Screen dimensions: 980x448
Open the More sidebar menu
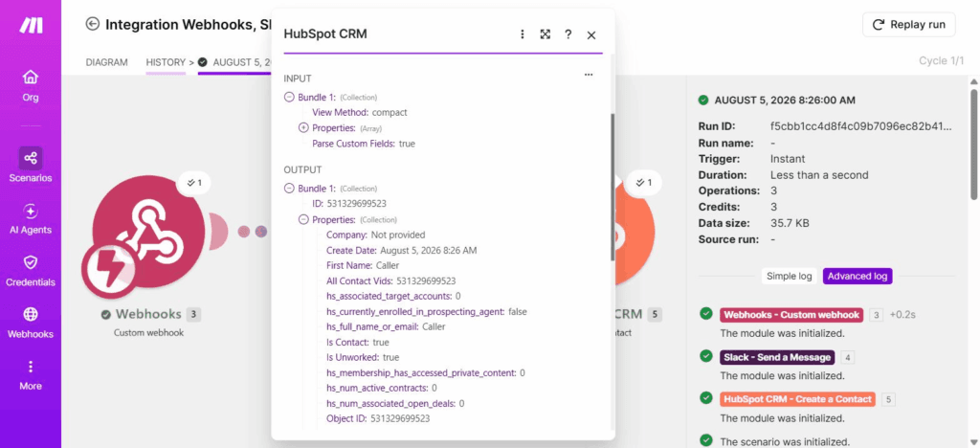(x=30, y=375)
